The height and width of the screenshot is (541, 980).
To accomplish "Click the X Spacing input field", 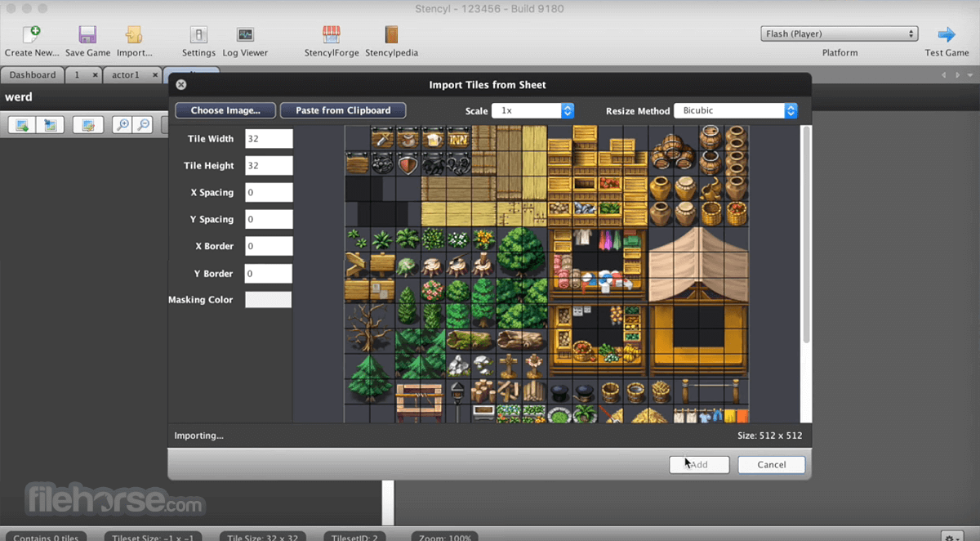I will click(x=269, y=193).
